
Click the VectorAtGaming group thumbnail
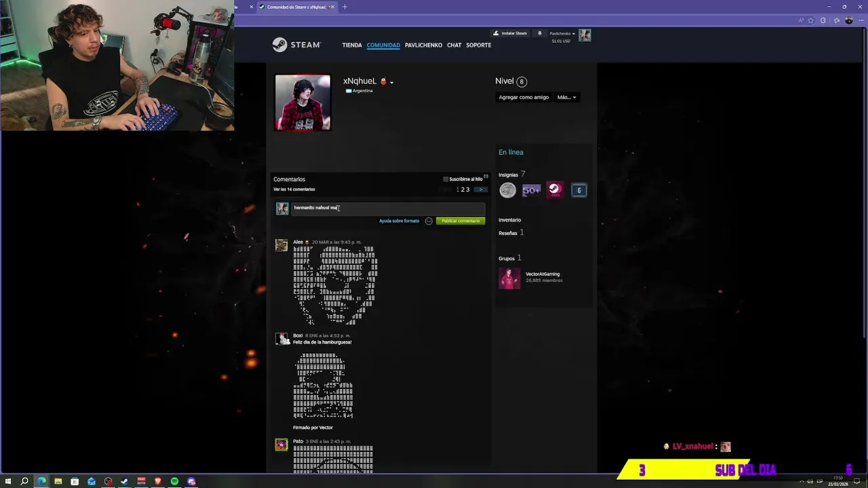pyautogui.click(x=509, y=278)
